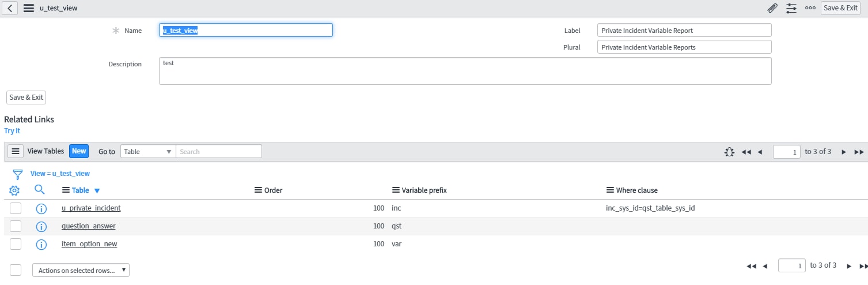The image size is (868, 285).
Task: Click the Try It related link
Action: pos(12,131)
